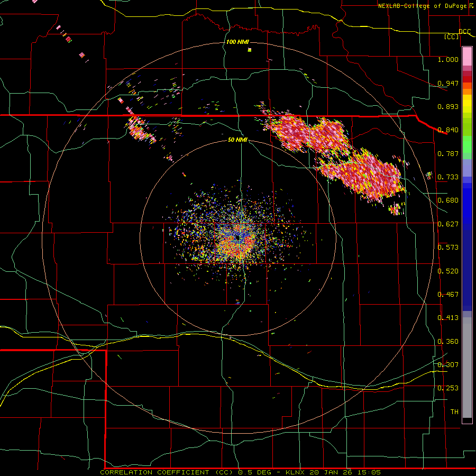Screen dimensions: 476x476
Task: Click the Correlation Coefficient KLNX caption at bottom
Action: (240, 472)
